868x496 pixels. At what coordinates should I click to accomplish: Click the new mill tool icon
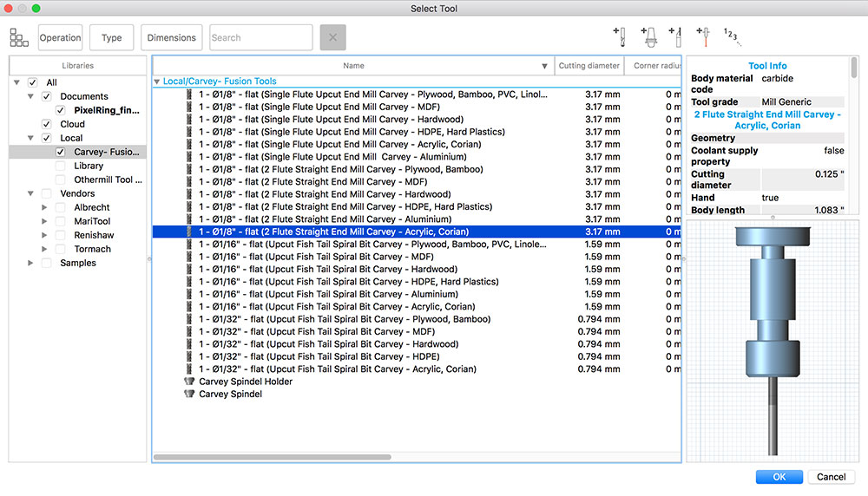620,36
